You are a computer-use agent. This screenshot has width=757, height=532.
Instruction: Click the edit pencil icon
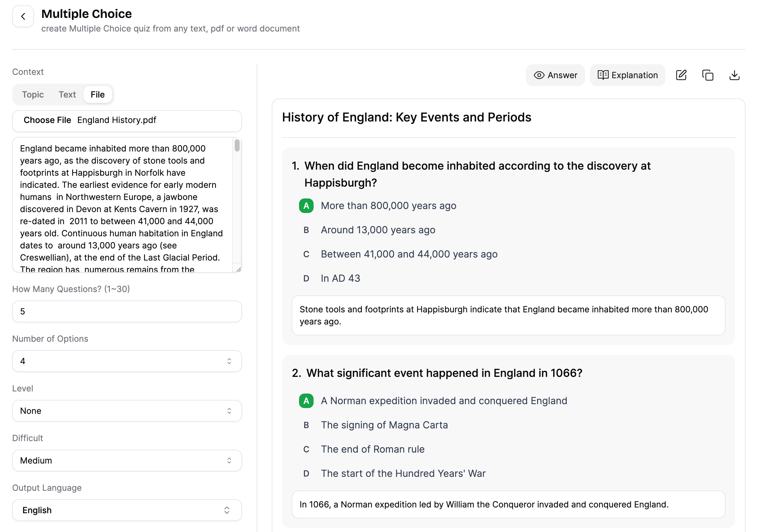682,74
